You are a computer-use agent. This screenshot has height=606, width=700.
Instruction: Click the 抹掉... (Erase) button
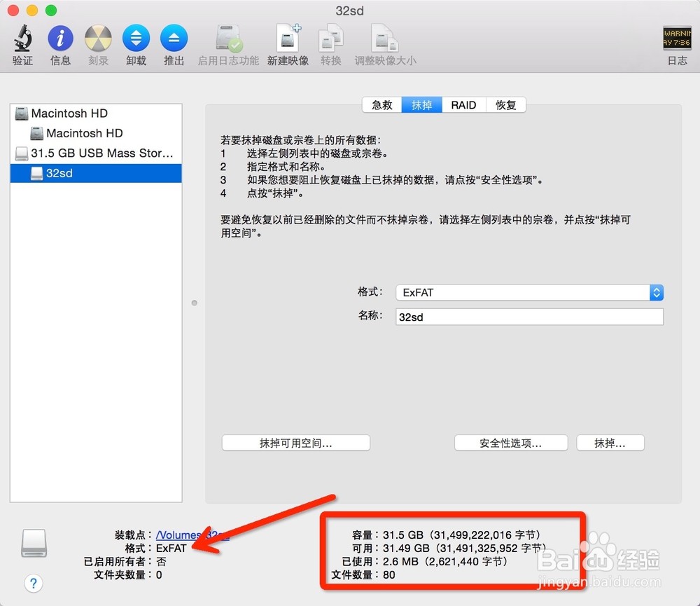click(x=610, y=443)
